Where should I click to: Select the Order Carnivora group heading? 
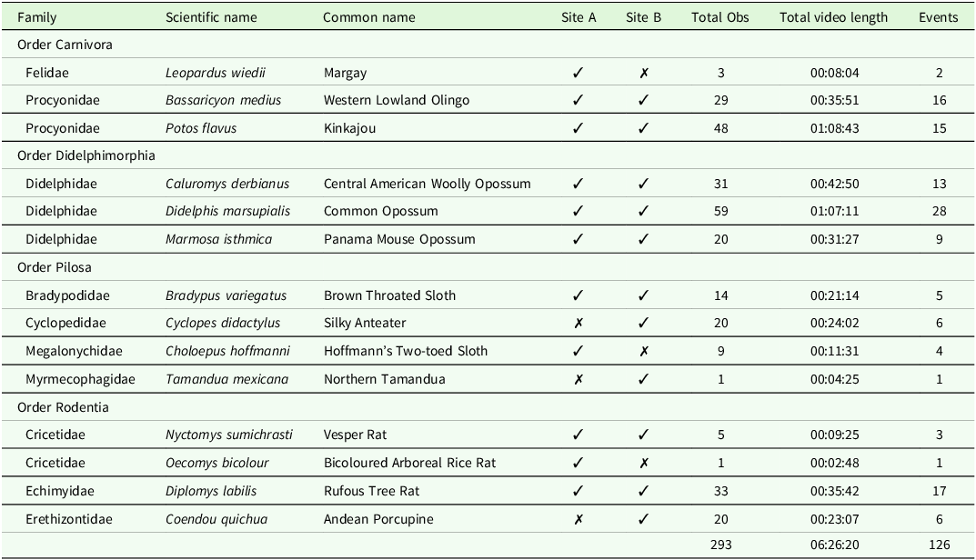[65, 45]
